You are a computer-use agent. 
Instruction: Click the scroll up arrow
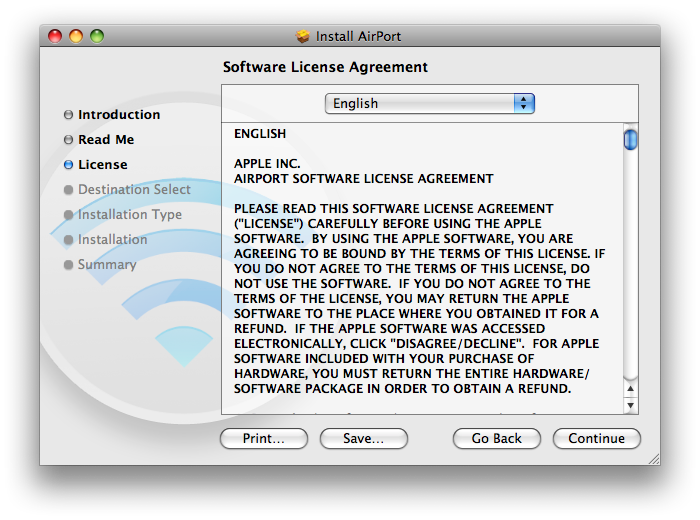(x=630, y=389)
